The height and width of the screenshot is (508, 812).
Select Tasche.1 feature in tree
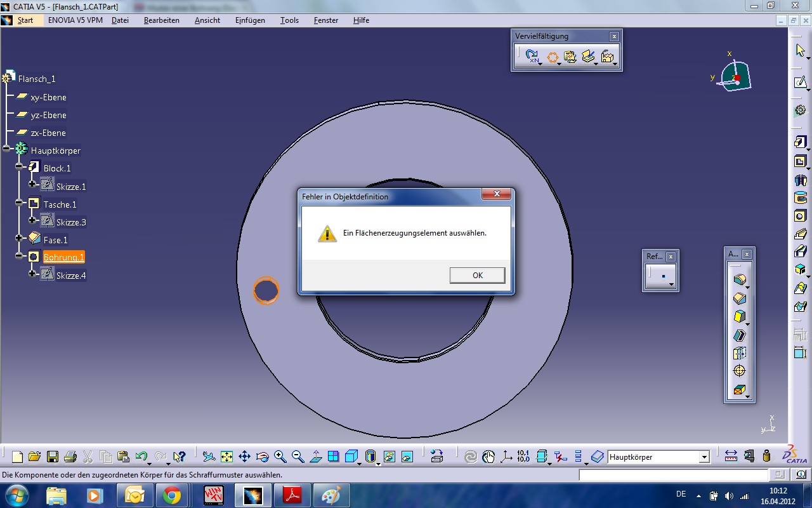[x=60, y=204]
